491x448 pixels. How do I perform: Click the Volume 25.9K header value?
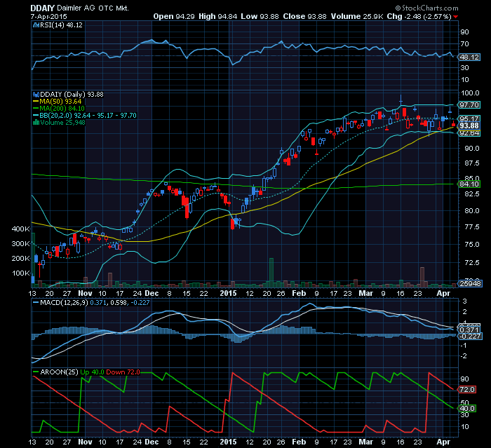click(x=357, y=16)
